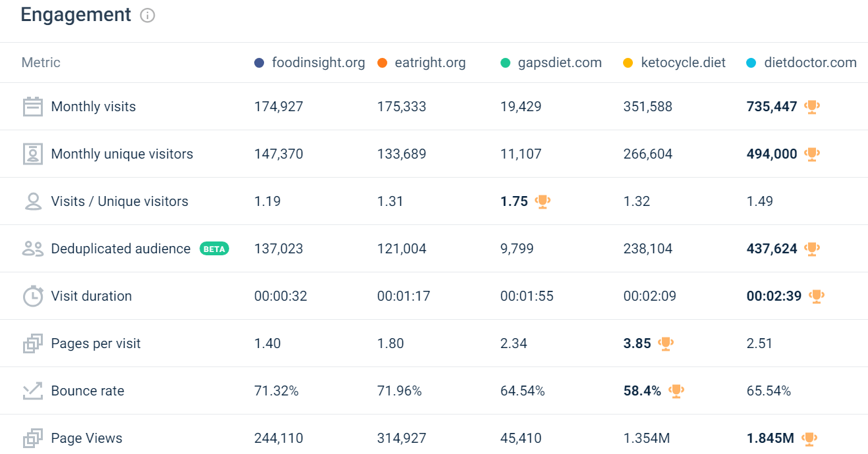The width and height of the screenshot is (868, 454).
Task: Click the Engagement section title
Action: (76, 15)
